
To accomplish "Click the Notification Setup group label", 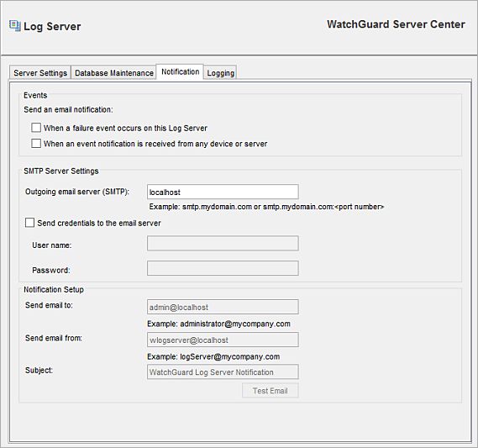I will pos(54,289).
